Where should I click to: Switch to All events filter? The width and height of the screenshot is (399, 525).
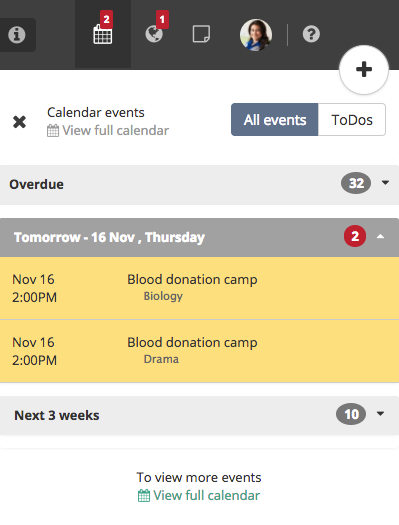[x=274, y=120]
